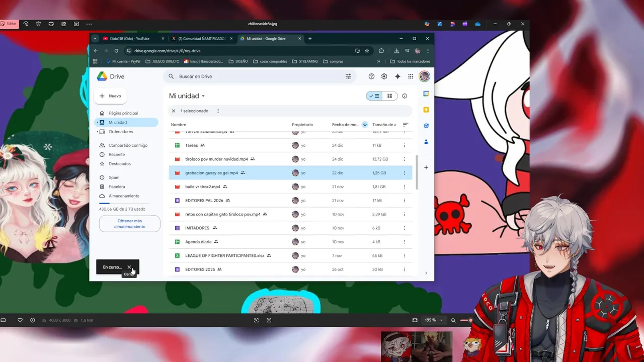
Task: Open Chrome downloads icon
Action: click(396, 51)
